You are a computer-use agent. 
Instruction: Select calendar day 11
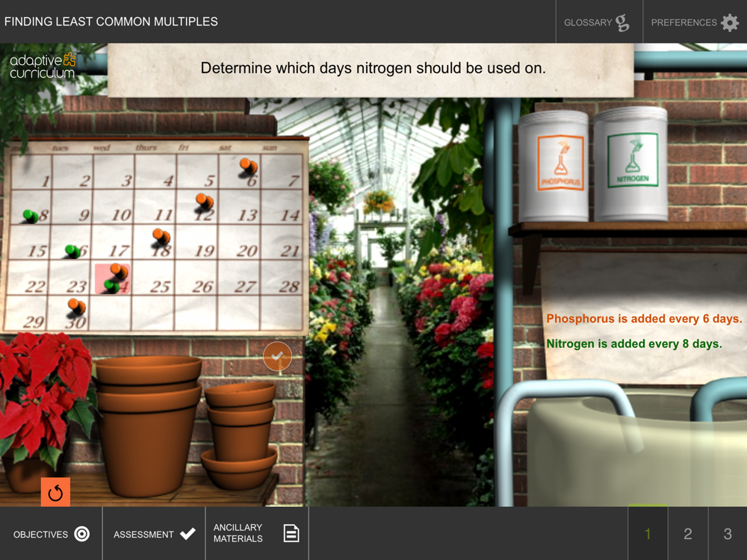[155, 207]
